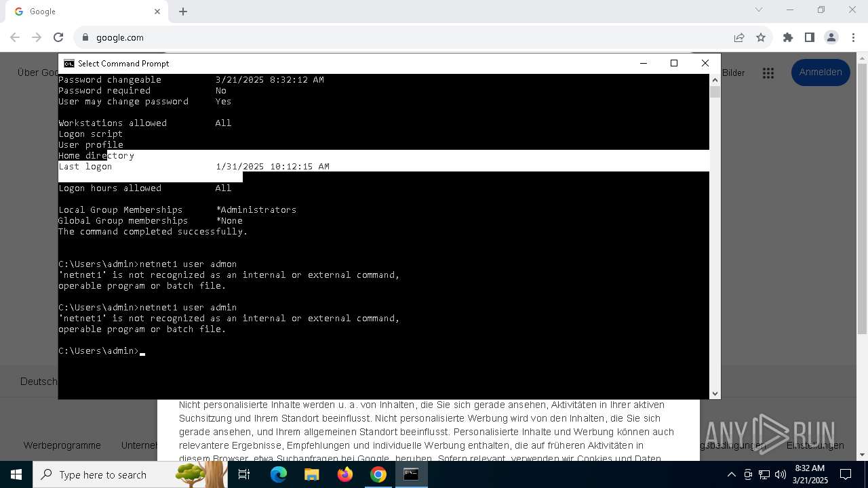Click the Anmelden sign-in button

point(821,73)
